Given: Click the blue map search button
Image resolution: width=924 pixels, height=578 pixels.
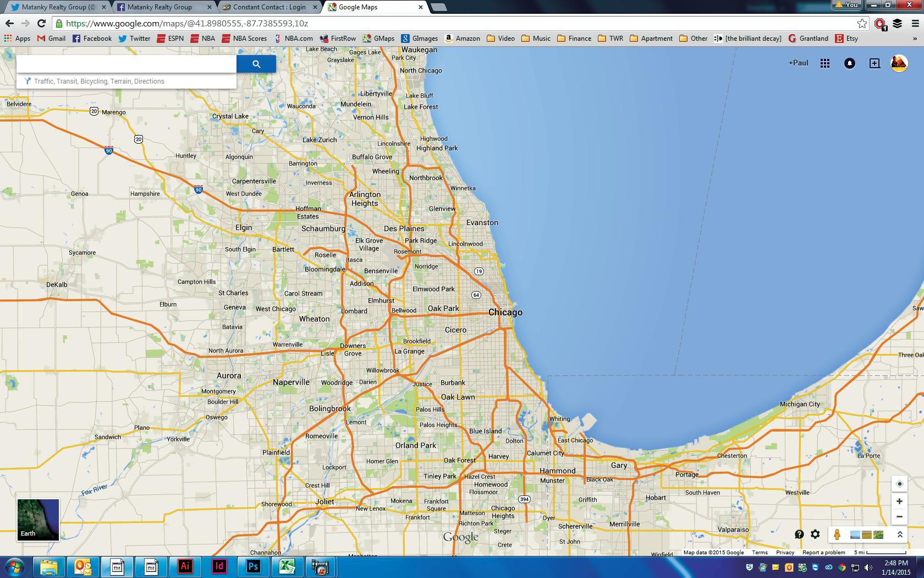Looking at the screenshot, I should point(256,64).
